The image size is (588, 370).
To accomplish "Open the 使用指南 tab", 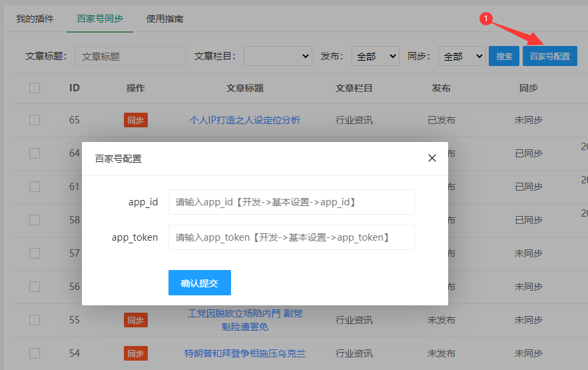I will pyautogui.click(x=164, y=19).
